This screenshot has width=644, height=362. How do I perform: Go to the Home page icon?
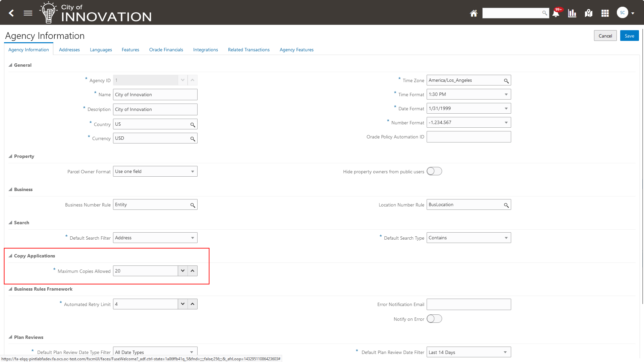click(473, 13)
